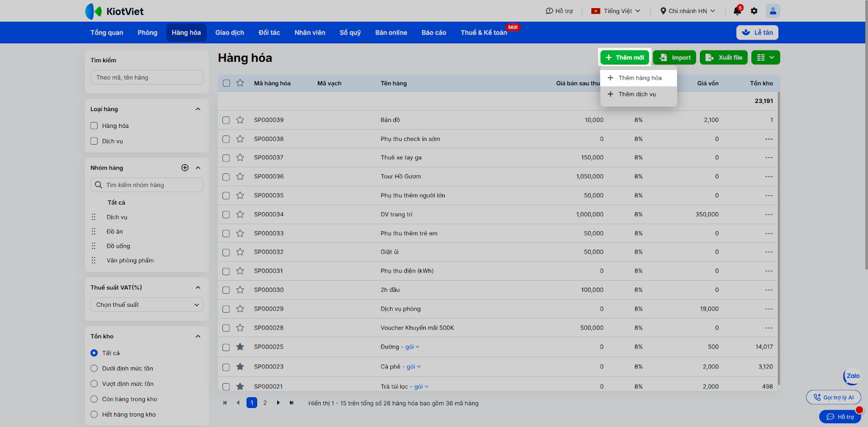Star product SP000029 as favorite

point(240,309)
